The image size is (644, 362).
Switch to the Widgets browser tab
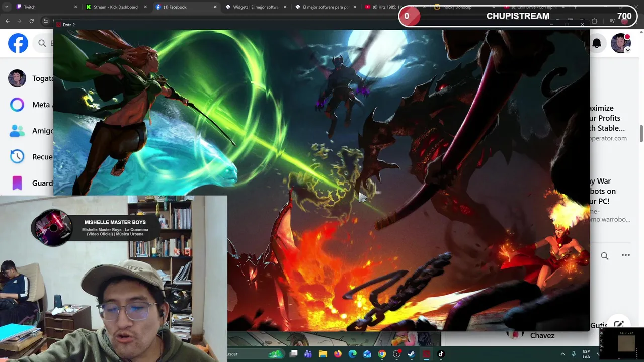pyautogui.click(x=256, y=7)
